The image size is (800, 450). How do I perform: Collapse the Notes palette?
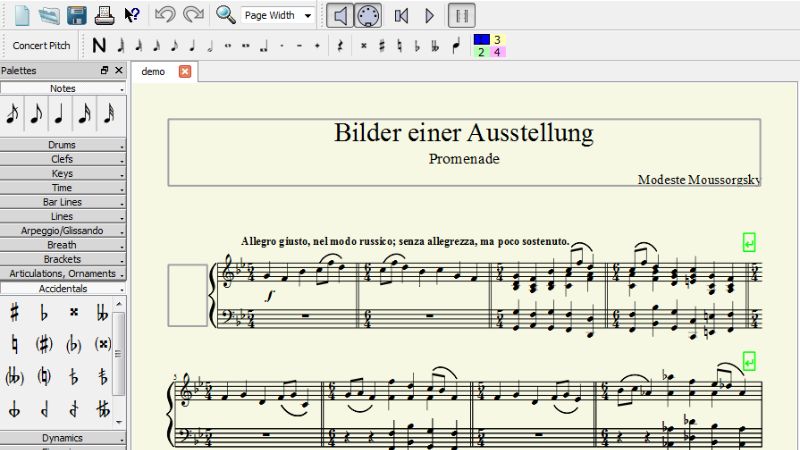click(x=63, y=88)
